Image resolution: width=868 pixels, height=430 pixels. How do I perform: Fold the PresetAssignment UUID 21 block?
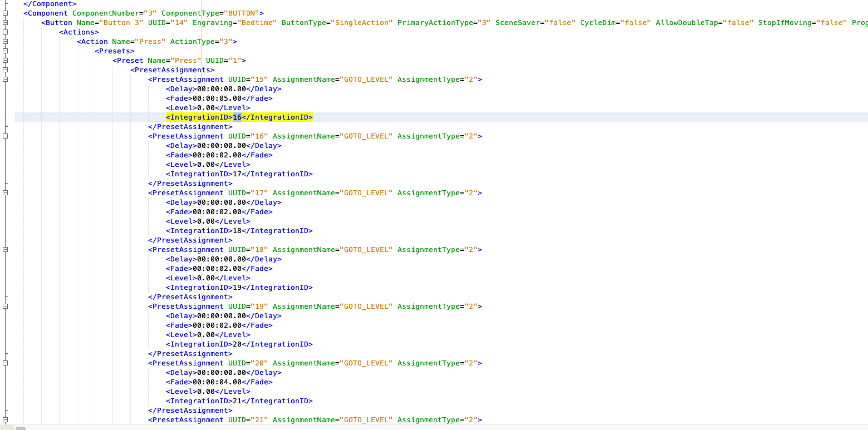[5, 420]
